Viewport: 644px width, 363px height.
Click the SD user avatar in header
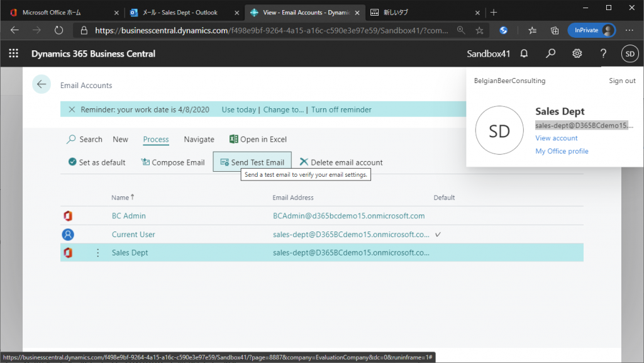(630, 54)
